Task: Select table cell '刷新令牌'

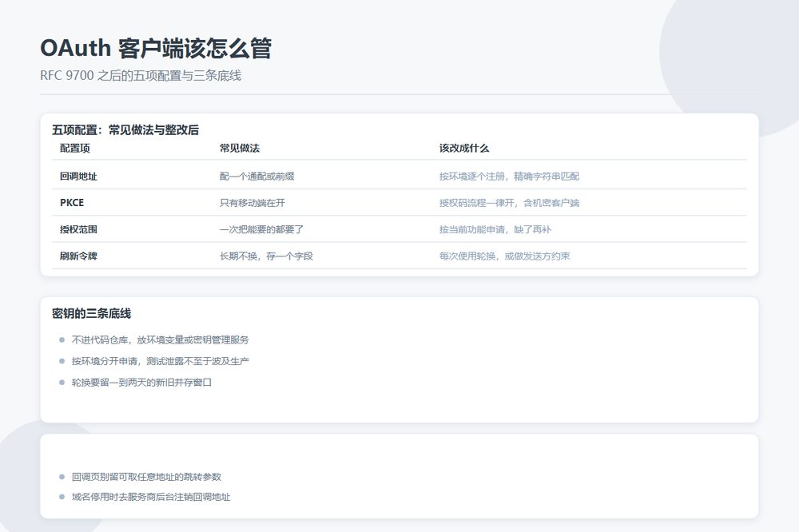Action: tap(78, 256)
